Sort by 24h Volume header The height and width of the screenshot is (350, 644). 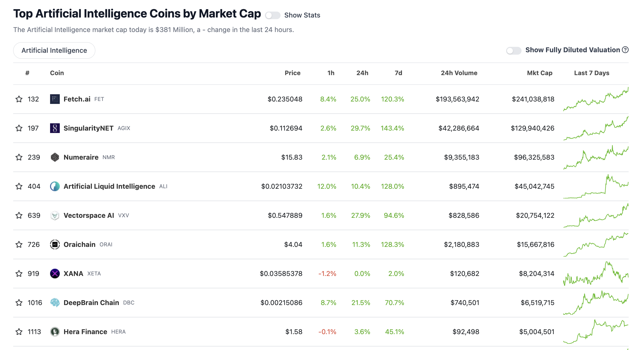pyautogui.click(x=459, y=73)
